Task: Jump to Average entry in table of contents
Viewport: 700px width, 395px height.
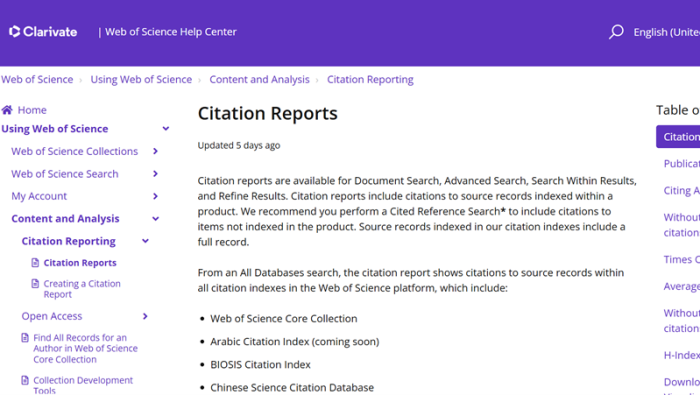Action: click(x=682, y=286)
